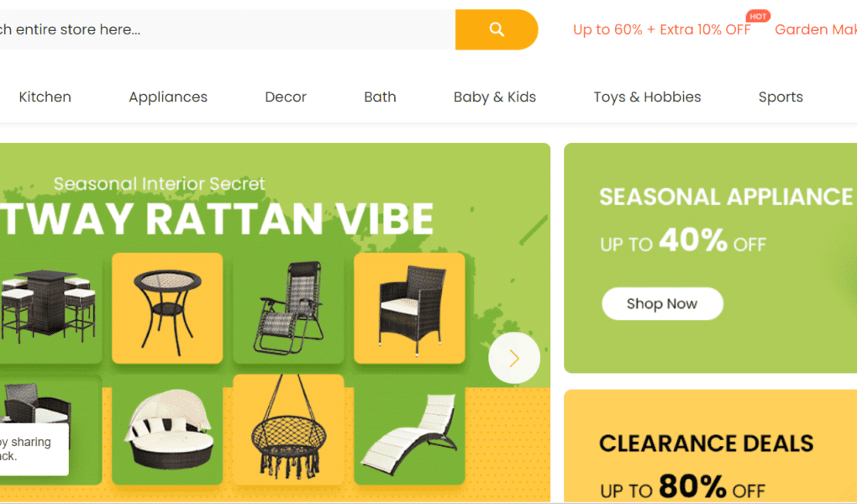This screenshot has height=504, width=857.
Task: Open the folding sun lounger tile
Action: pyautogui.click(x=409, y=429)
